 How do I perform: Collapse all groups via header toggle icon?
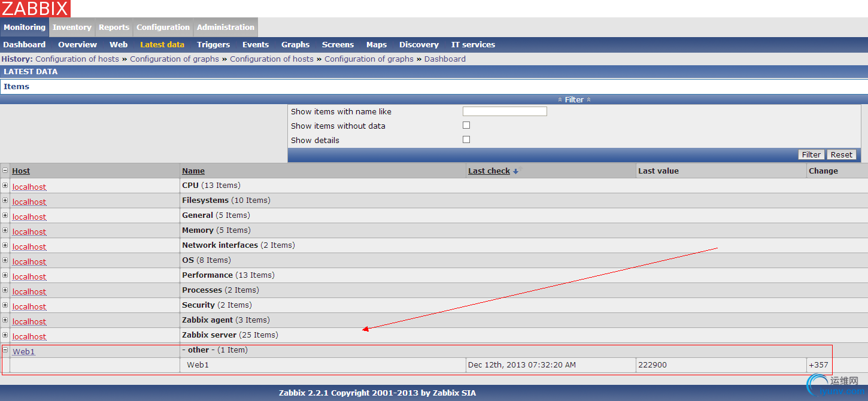(x=5, y=171)
